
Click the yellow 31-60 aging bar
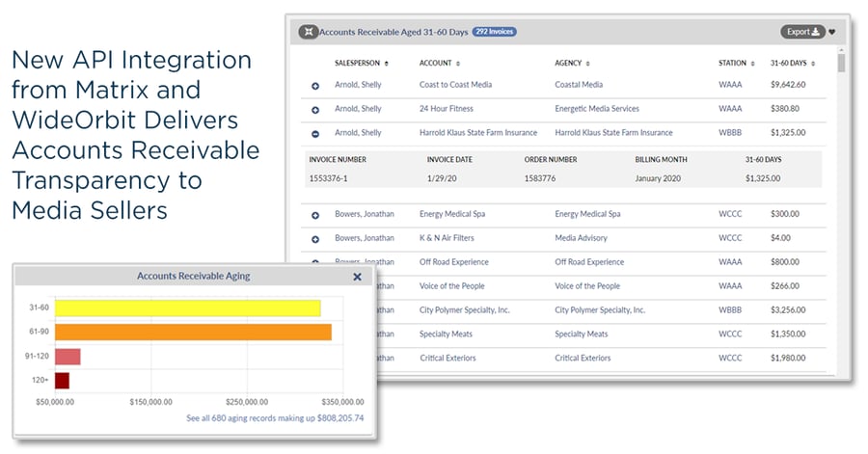(187, 308)
